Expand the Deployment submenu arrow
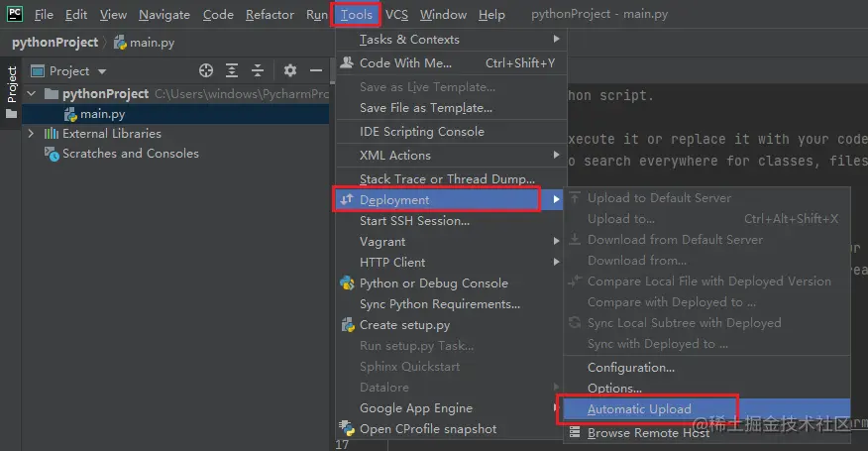 pos(556,199)
